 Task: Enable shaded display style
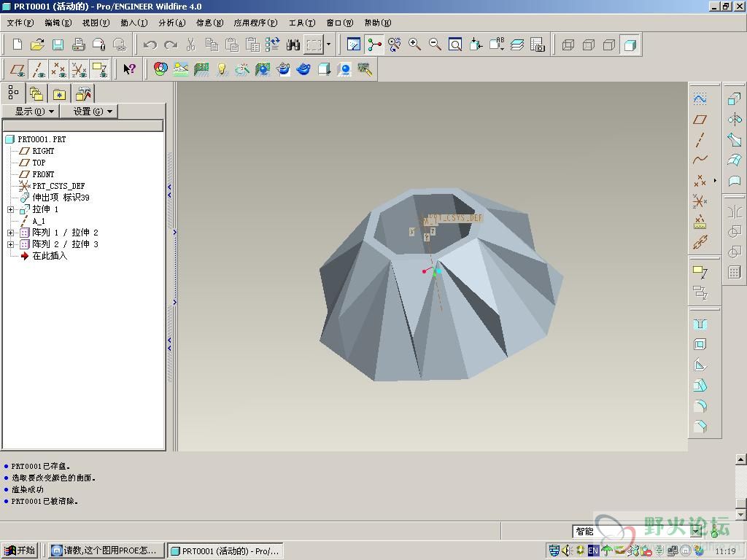[630, 44]
